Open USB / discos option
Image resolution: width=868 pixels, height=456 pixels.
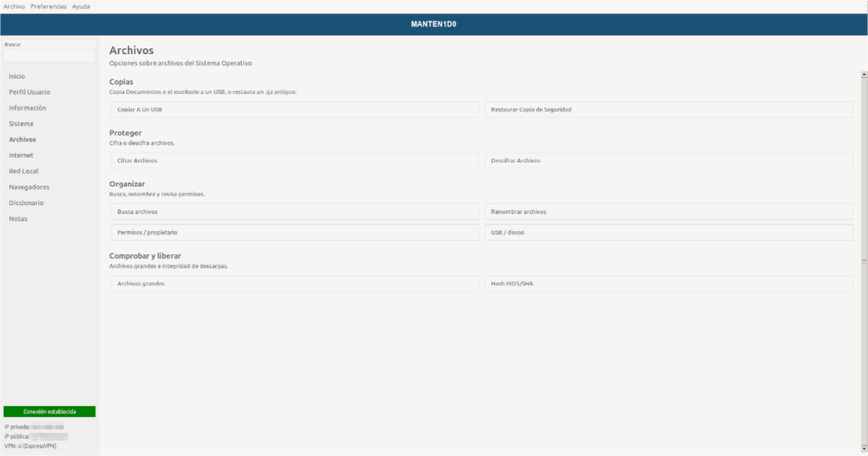pyautogui.click(x=669, y=232)
